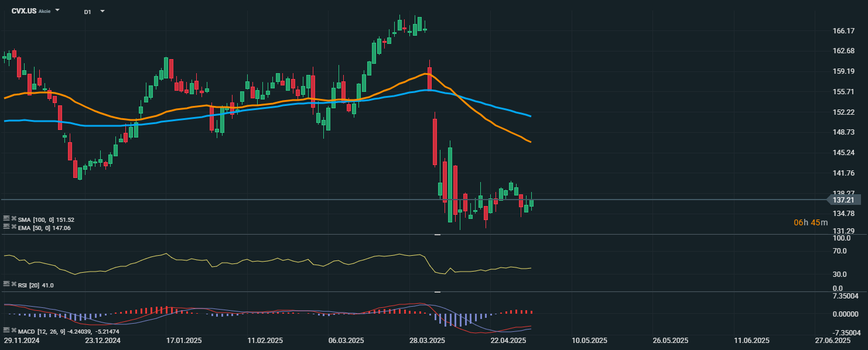Click the CVX.US instrument name
The width and height of the screenshot is (868, 350).
(23, 11)
